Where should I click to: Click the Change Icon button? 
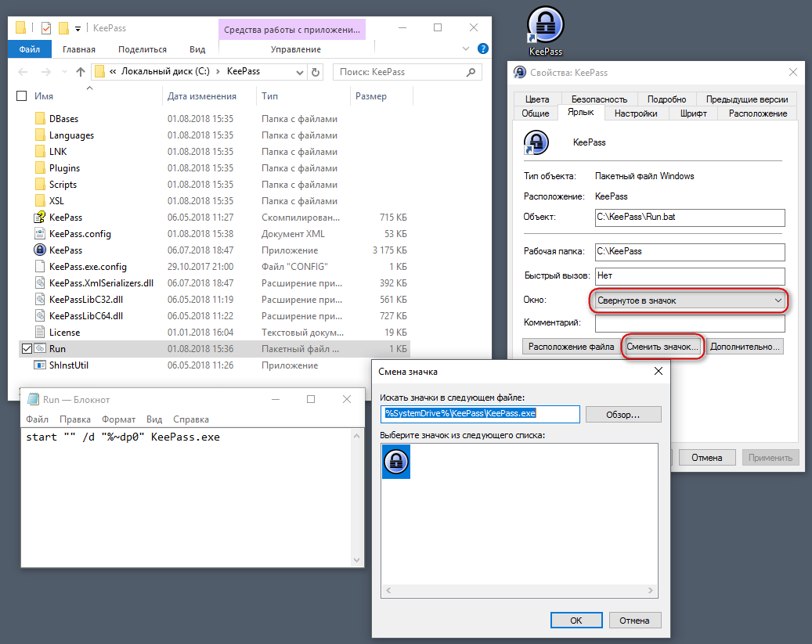click(x=662, y=347)
